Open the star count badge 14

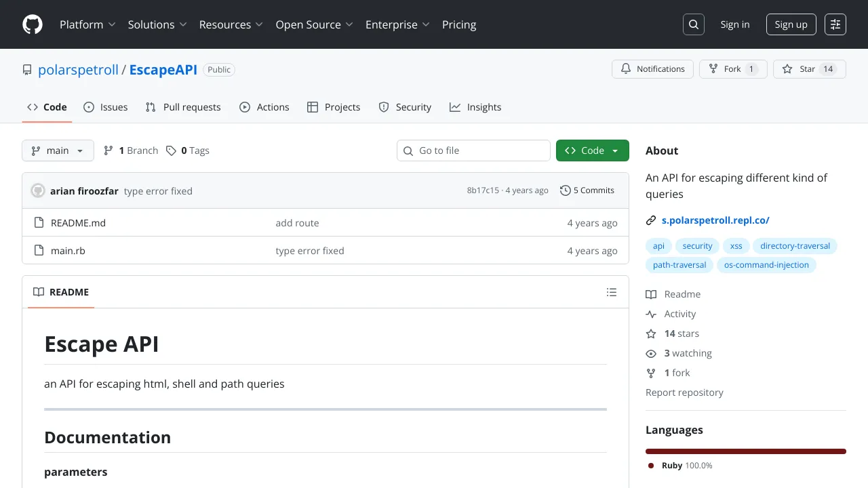828,69
